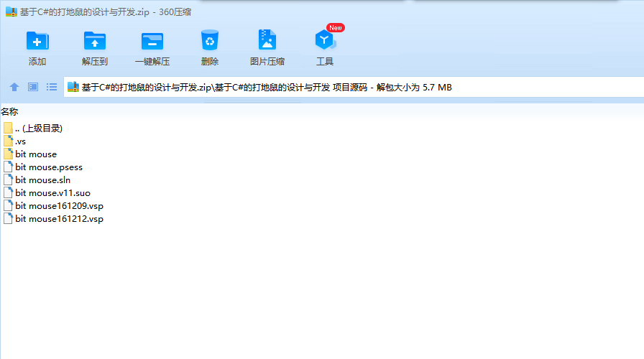Click the file icon of bit mouse.v11.suo
The height and width of the screenshot is (359, 644).
(8, 193)
